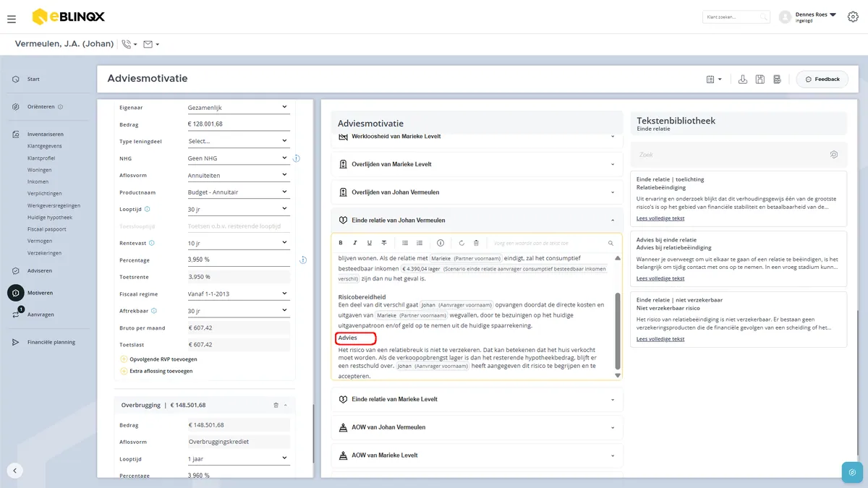Expand AOW van Johan Vermeulen section
Screen dimensions: 868x488
click(x=477, y=427)
